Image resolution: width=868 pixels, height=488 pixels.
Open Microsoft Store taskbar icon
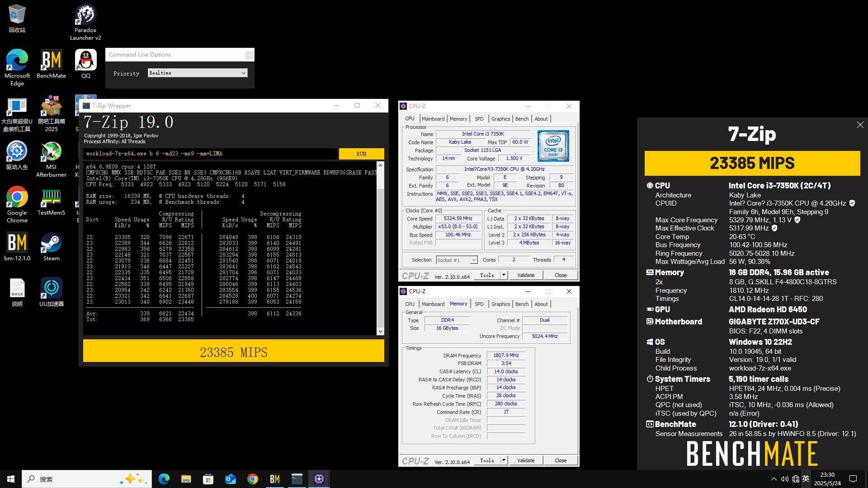208,479
